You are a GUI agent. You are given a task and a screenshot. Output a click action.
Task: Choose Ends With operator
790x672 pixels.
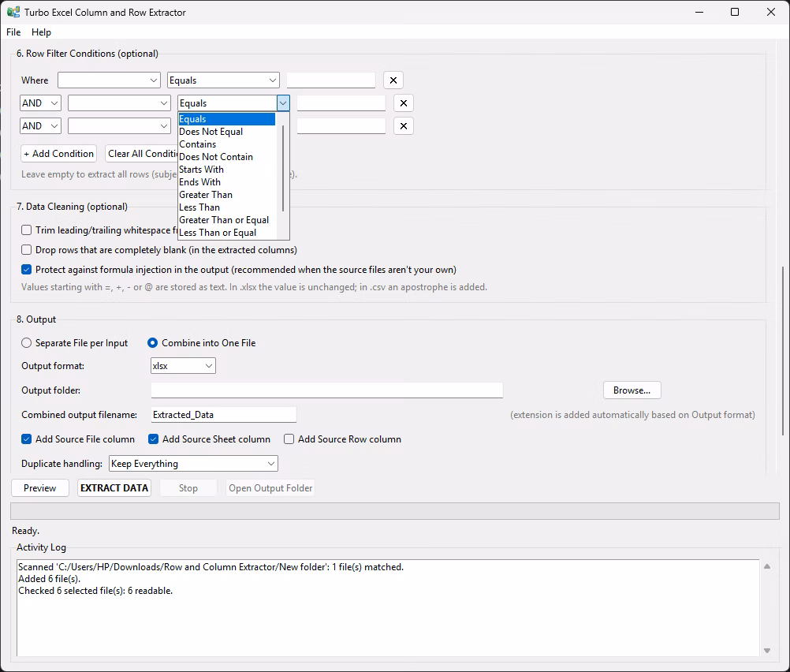click(227, 182)
